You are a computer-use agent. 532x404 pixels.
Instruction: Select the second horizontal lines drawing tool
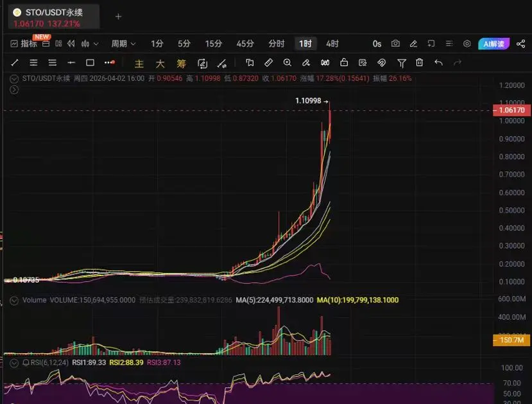[52, 63]
